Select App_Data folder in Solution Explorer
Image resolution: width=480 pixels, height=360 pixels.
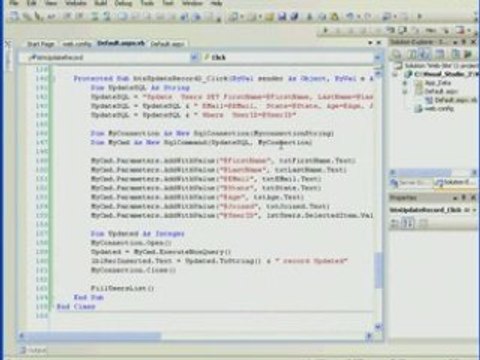tap(438, 83)
